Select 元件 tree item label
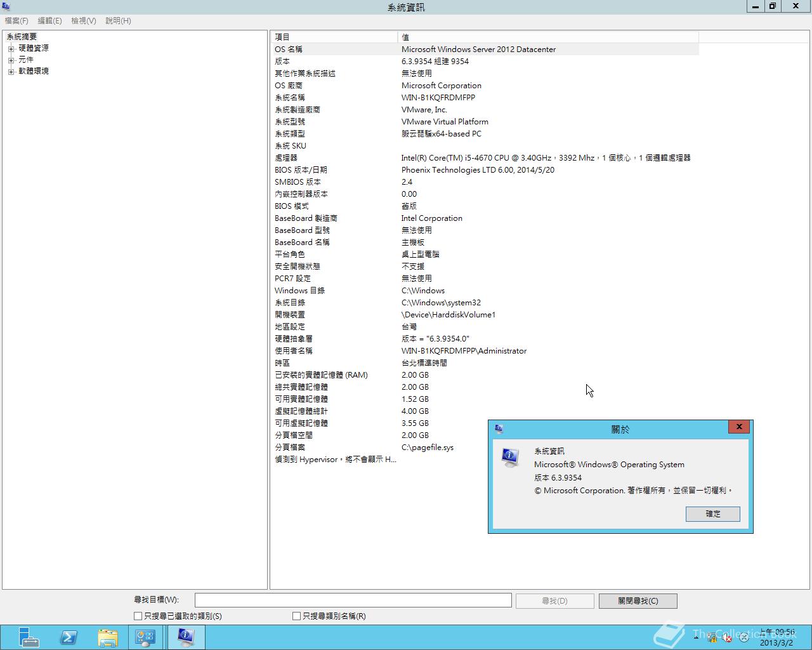The height and width of the screenshot is (650, 812). [26, 60]
